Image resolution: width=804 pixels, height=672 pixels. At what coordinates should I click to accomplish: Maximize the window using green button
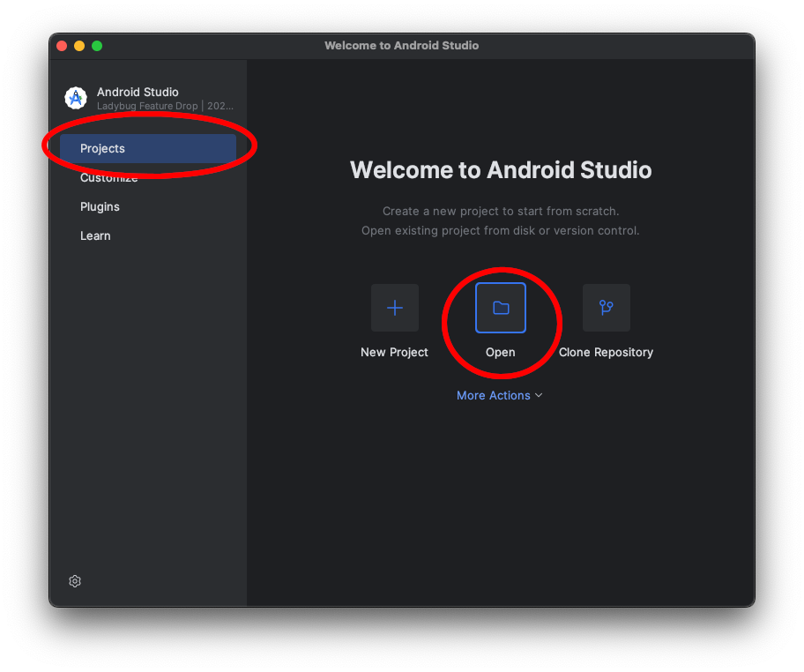pyautogui.click(x=97, y=46)
